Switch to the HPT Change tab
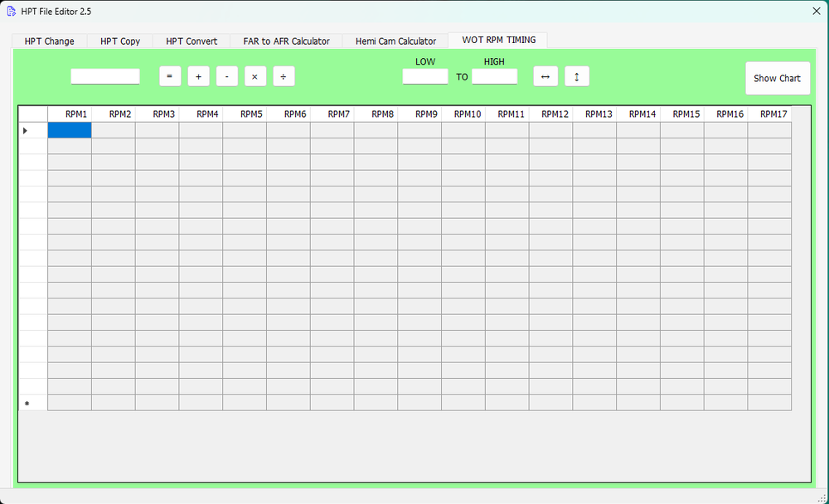This screenshot has width=829, height=504. pos(49,41)
